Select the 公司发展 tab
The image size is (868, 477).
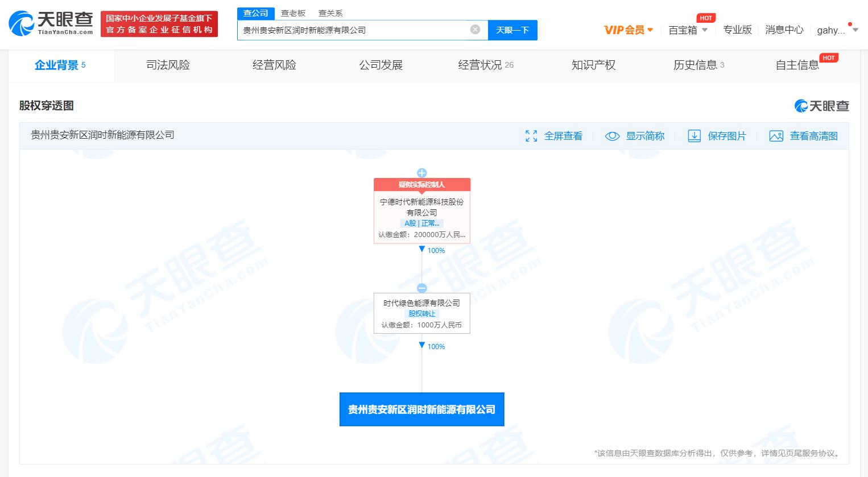381,65
